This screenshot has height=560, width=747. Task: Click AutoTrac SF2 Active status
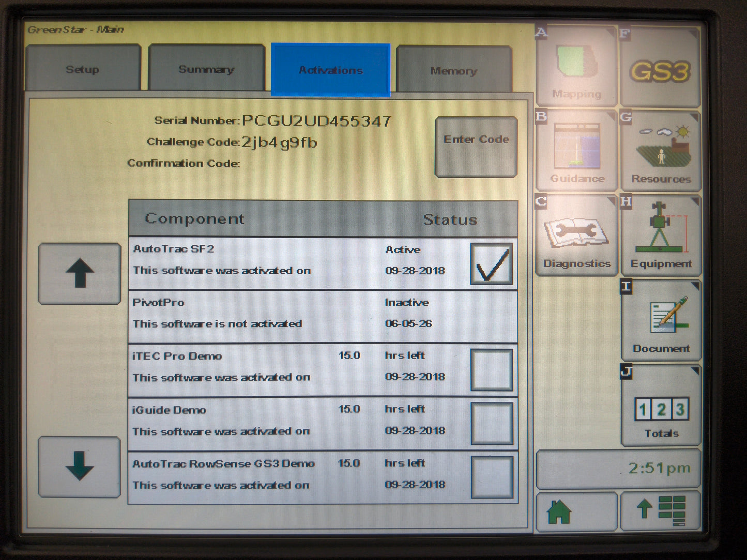403,250
